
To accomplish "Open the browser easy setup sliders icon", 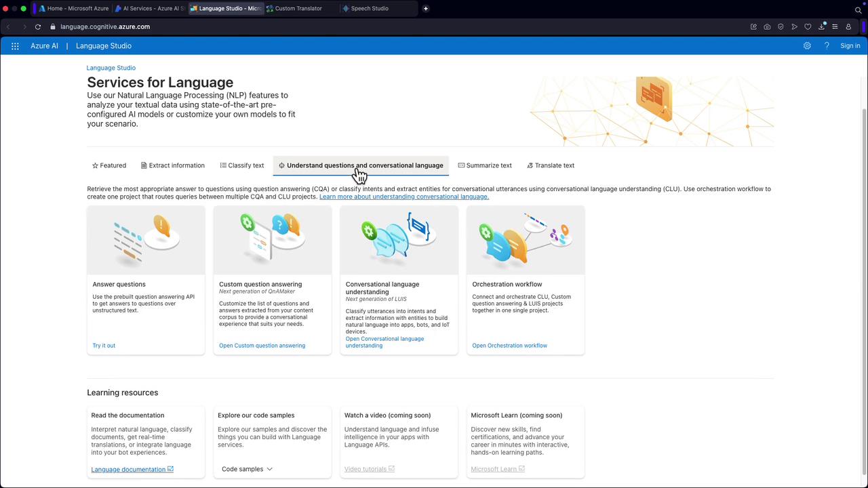I will pos(835,27).
